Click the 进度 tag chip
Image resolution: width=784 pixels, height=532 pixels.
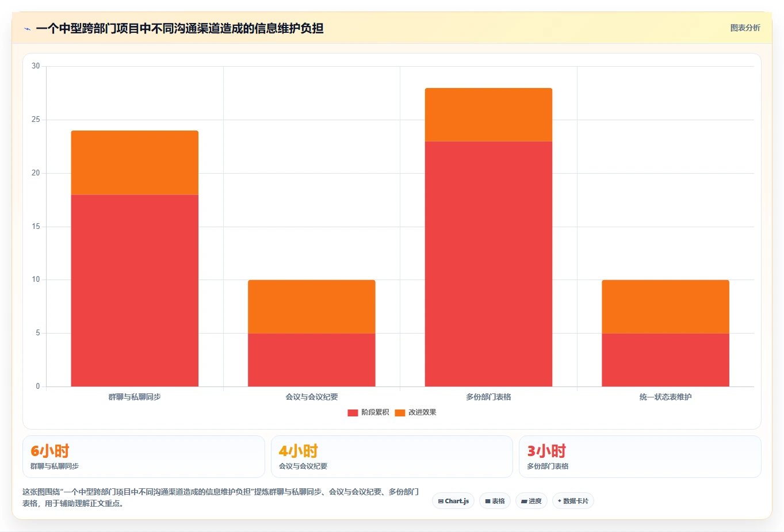tap(531, 501)
